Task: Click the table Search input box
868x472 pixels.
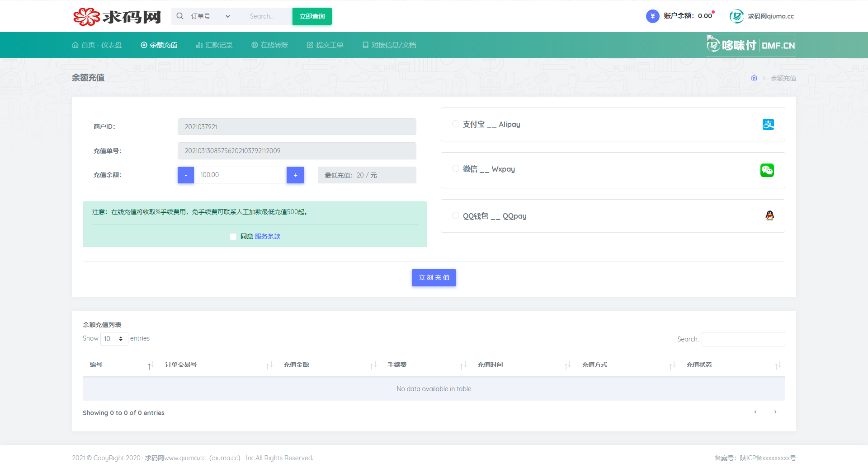Action: click(x=743, y=339)
